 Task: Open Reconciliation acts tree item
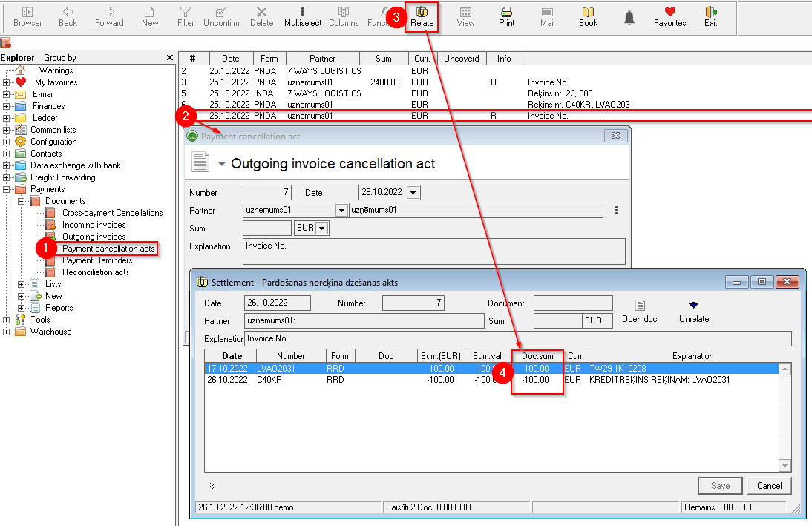coord(96,272)
